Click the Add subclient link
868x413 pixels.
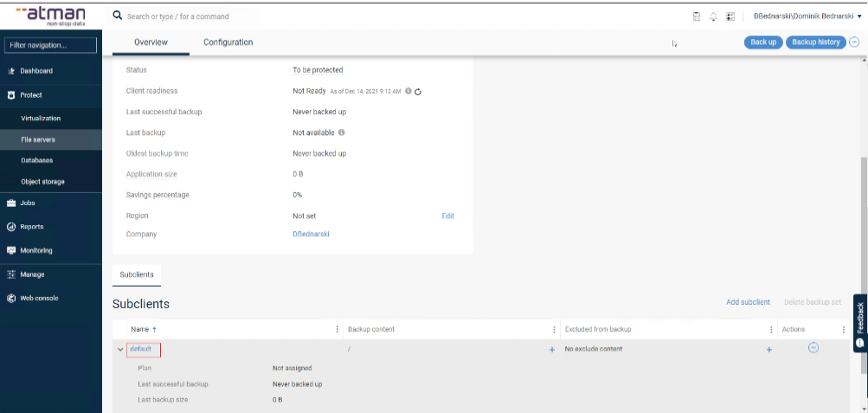(x=747, y=302)
